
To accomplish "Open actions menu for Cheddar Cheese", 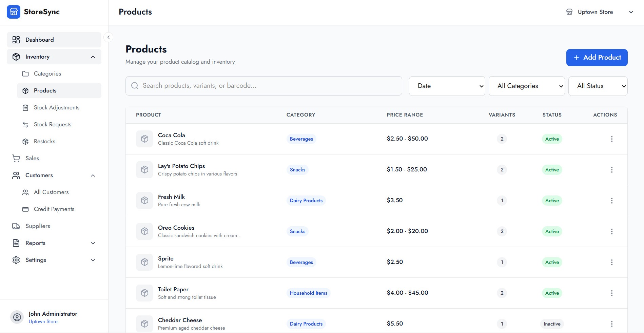I will 611,324.
